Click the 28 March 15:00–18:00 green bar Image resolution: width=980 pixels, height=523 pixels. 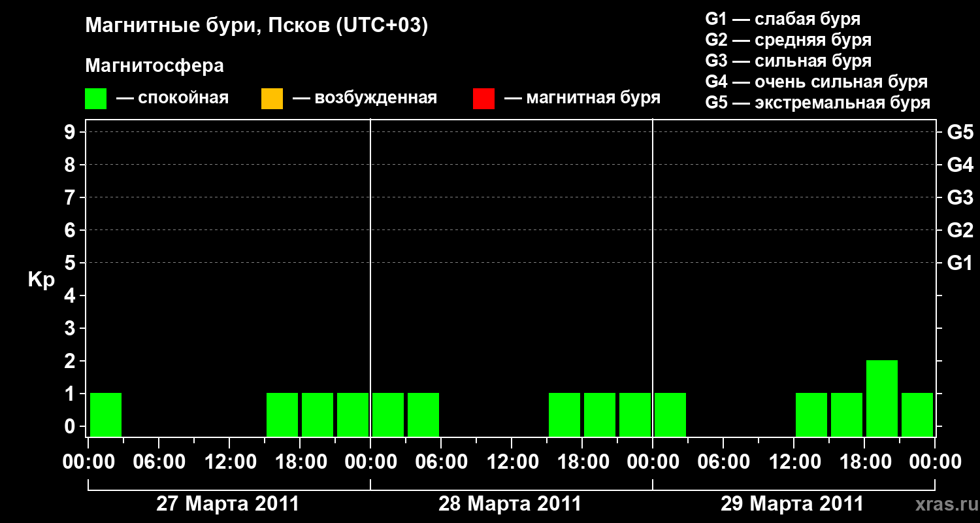pos(564,414)
